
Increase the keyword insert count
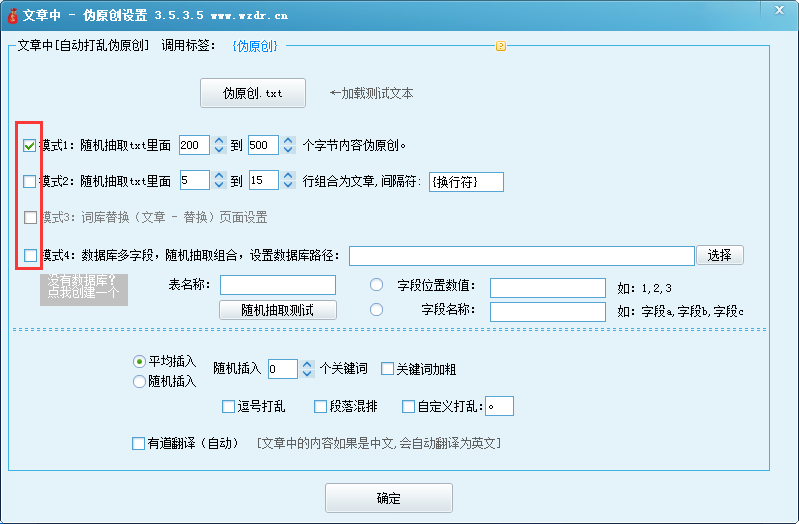coord(307,364)
